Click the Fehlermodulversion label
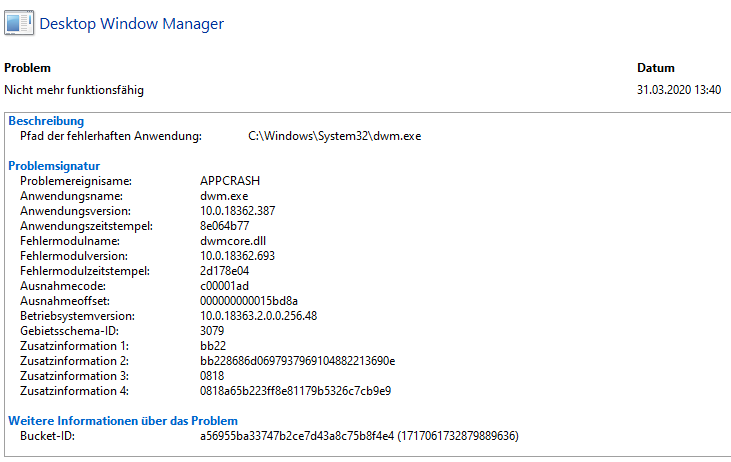 pos(74,256)
